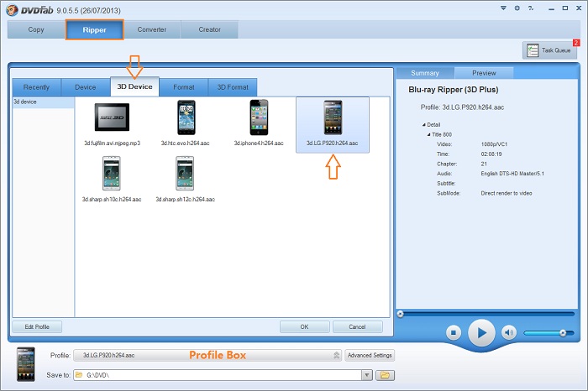588x391 pixels.
Task: Click the preview seek bar handle
Action: pos(400,314)
